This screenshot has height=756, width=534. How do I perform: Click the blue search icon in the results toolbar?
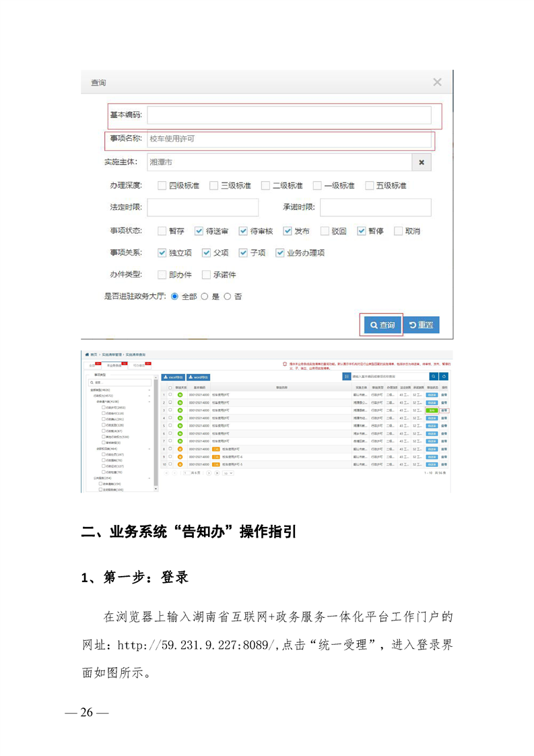pos(434,377)
